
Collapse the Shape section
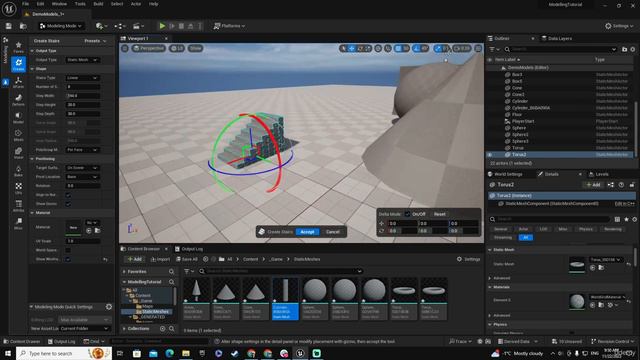[32, 69]
